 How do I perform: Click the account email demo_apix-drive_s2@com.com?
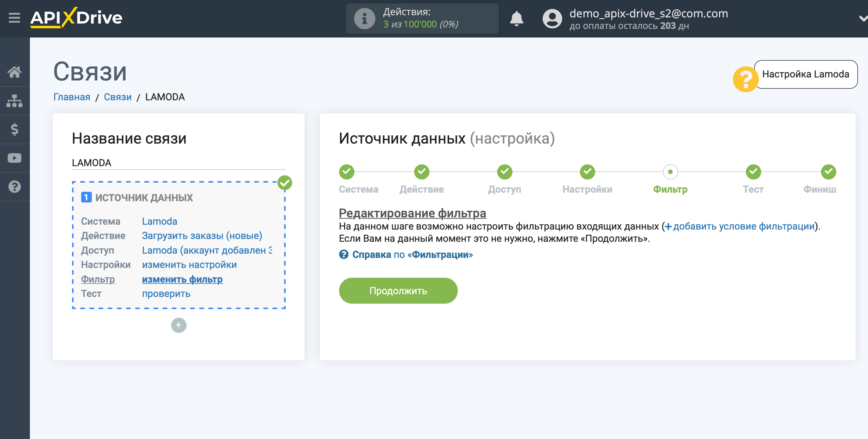point(649,13)
